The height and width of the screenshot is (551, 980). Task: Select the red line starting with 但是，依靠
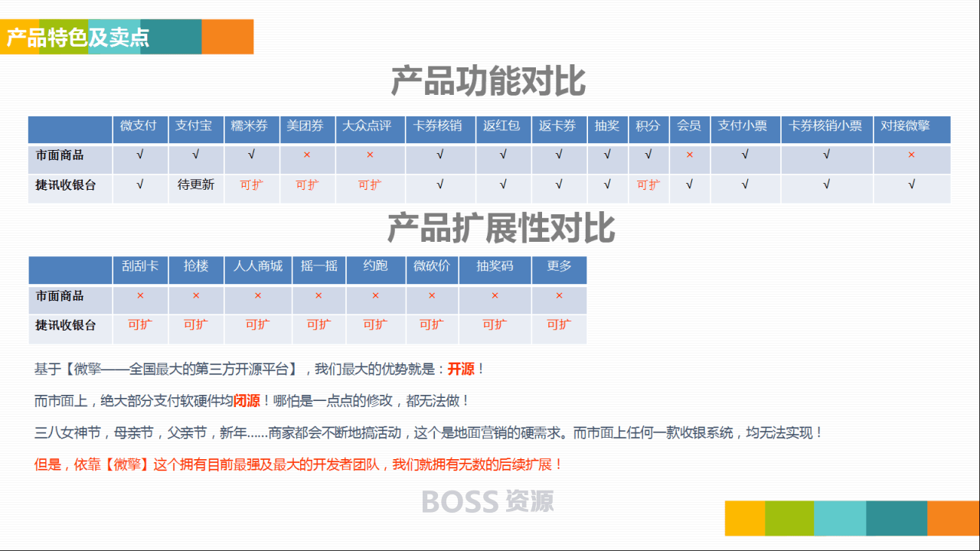pos(299,465)
